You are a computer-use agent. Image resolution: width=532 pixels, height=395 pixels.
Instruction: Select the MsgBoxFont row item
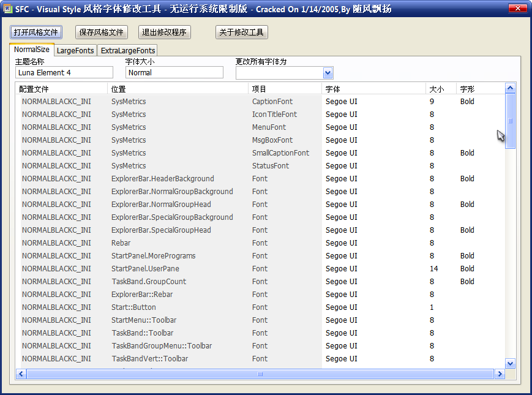272,140
